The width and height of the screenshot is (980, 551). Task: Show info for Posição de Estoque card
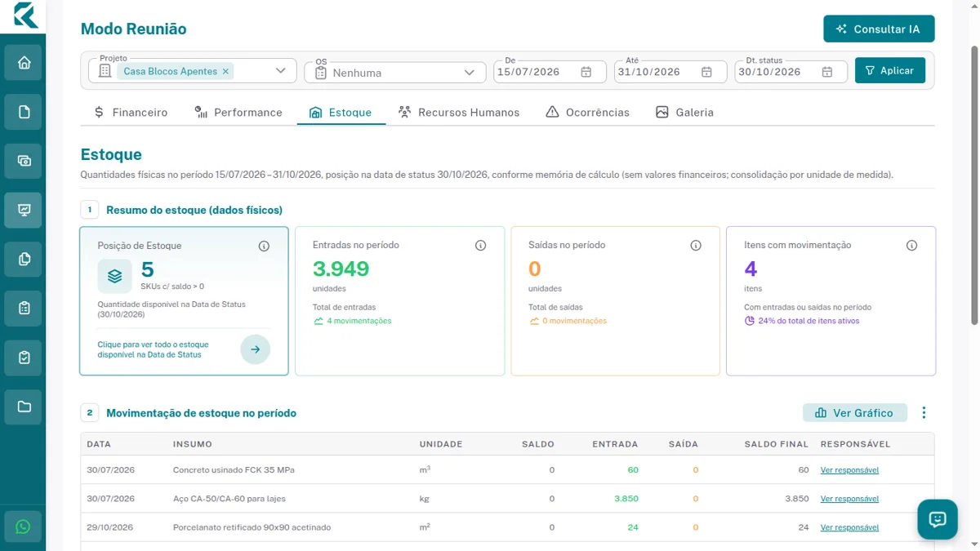point(264,246)
